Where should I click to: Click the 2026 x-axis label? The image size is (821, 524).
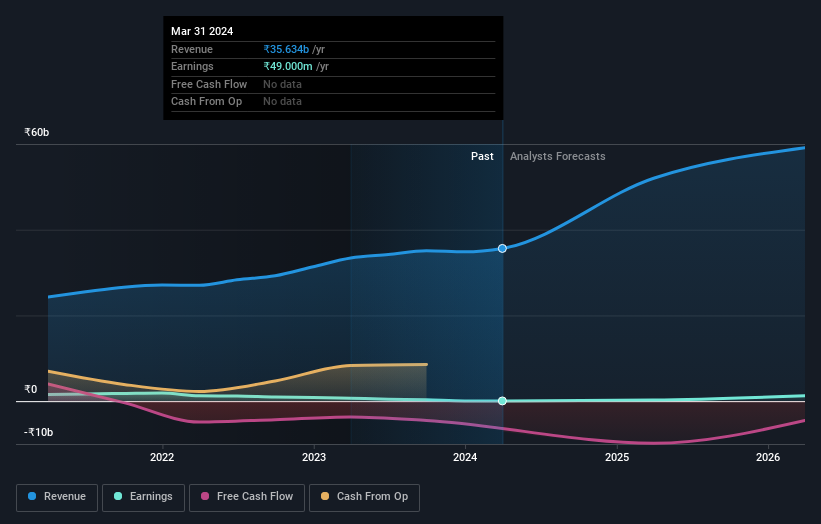coord(768,458)
